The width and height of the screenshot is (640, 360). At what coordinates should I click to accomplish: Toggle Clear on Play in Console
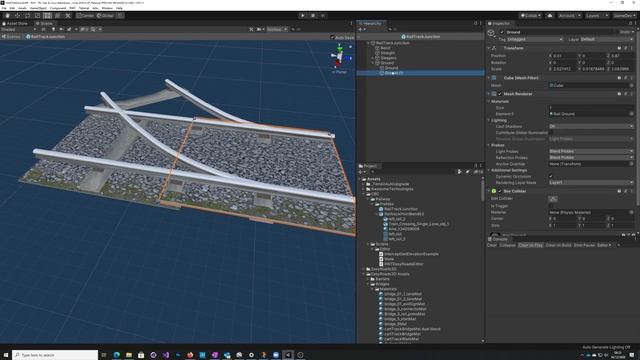coord(530,245)
